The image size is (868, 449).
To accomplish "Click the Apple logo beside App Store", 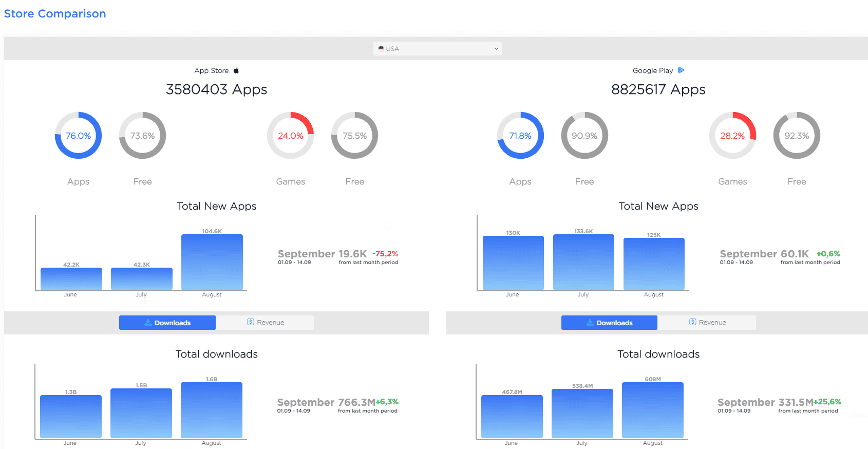I will point(236,70).
